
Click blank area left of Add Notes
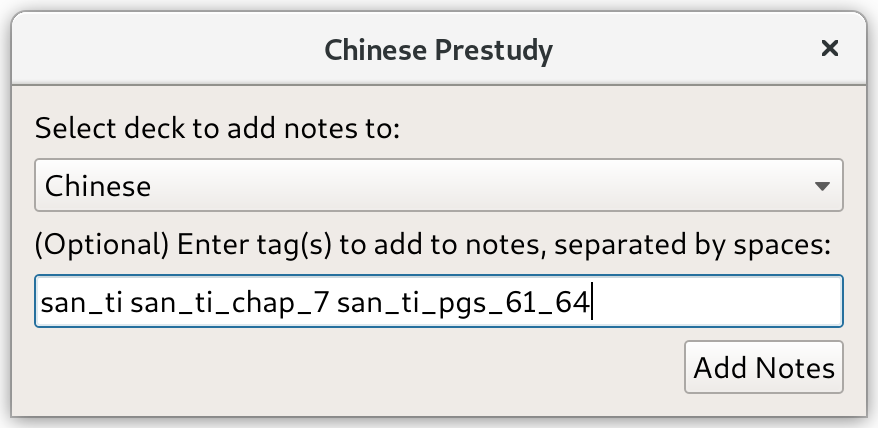coord(358,367)
